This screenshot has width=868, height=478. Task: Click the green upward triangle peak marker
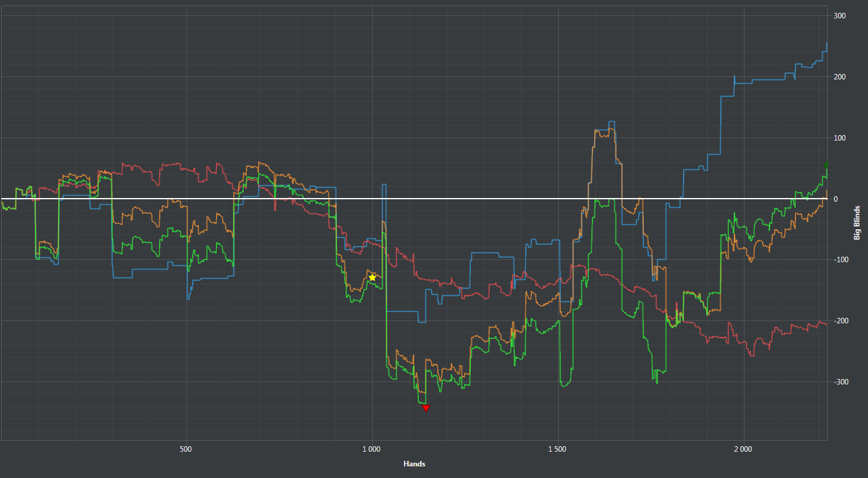826,165
